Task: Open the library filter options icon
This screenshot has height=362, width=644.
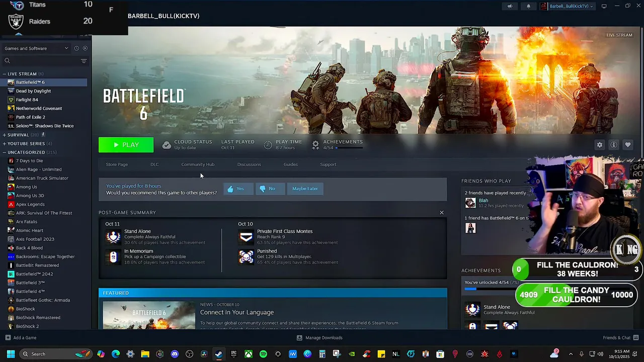Action: click(84, 61)
